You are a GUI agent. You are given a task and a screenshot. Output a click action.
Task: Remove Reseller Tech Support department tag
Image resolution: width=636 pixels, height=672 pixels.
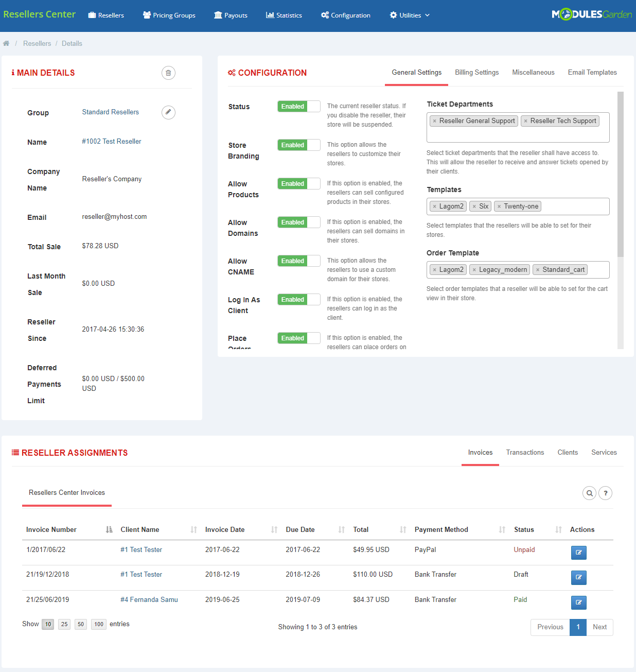click(526, 121)
